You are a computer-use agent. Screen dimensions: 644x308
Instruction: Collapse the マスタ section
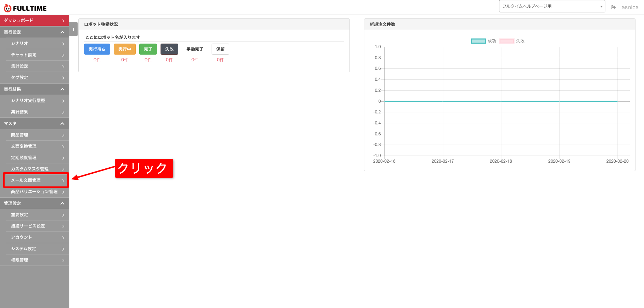pos(34,124)
